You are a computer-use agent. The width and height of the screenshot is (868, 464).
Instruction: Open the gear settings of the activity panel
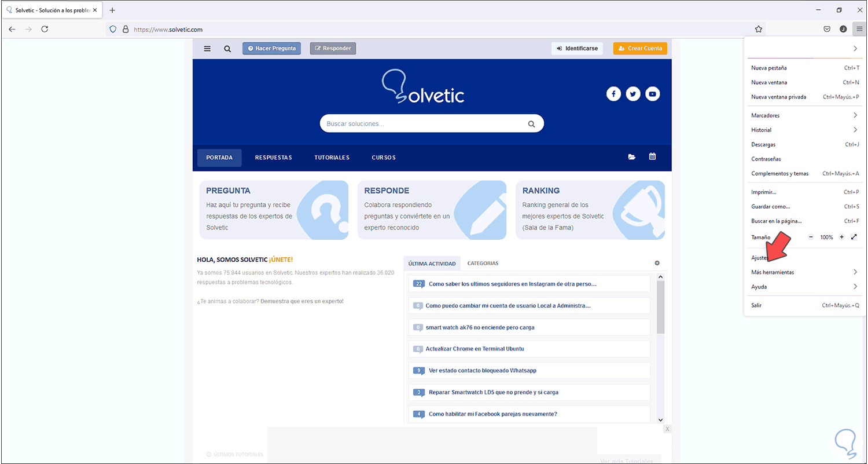click(657, 263)
